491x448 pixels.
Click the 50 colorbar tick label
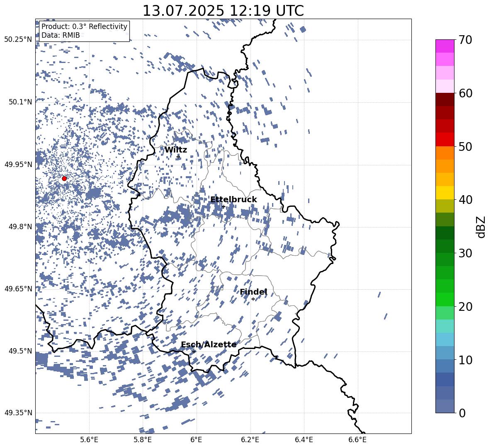coord(465,146)
